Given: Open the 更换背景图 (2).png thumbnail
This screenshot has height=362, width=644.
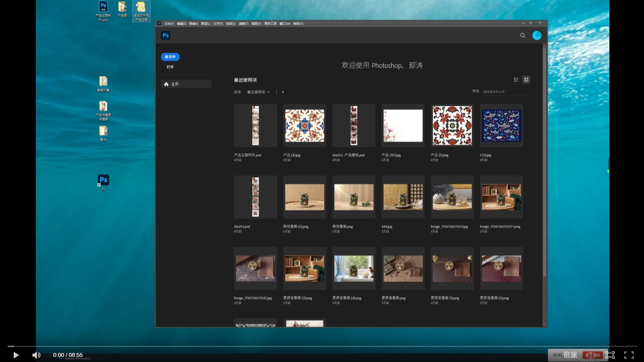Looking at the screenshot, I should [x=501, y=268].
